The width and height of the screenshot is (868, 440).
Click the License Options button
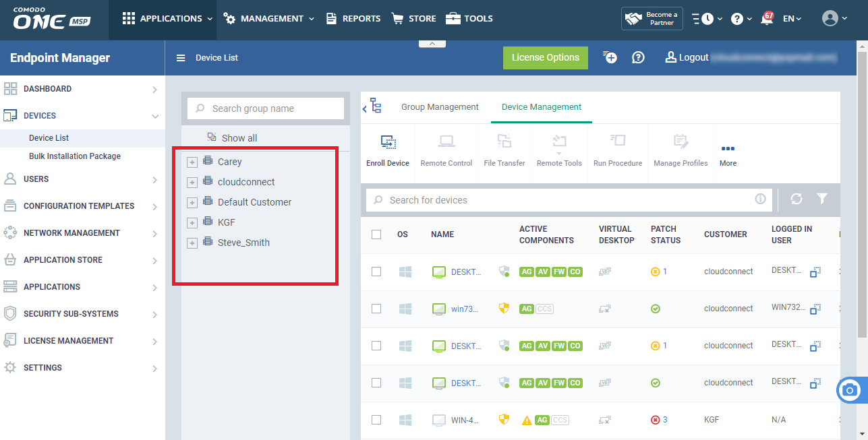pos(546,58)
